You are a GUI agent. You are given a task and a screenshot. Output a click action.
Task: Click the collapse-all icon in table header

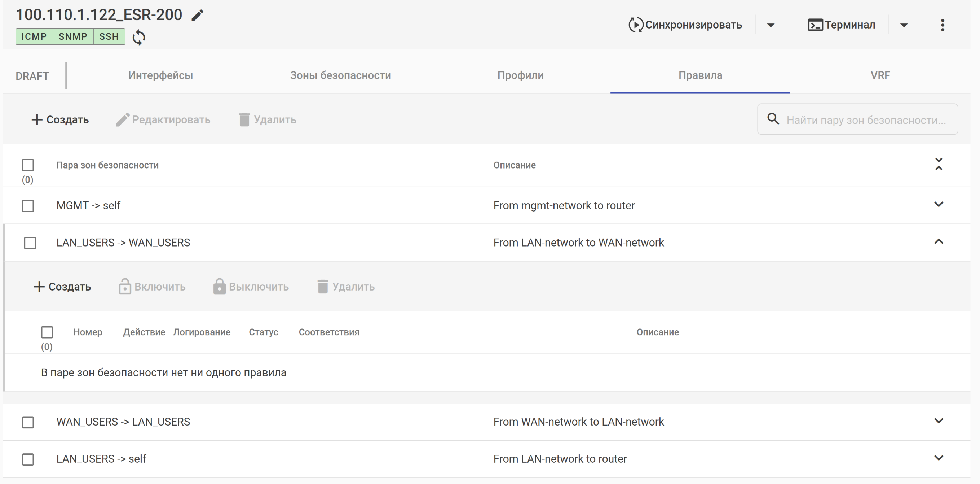click(938, 164)
